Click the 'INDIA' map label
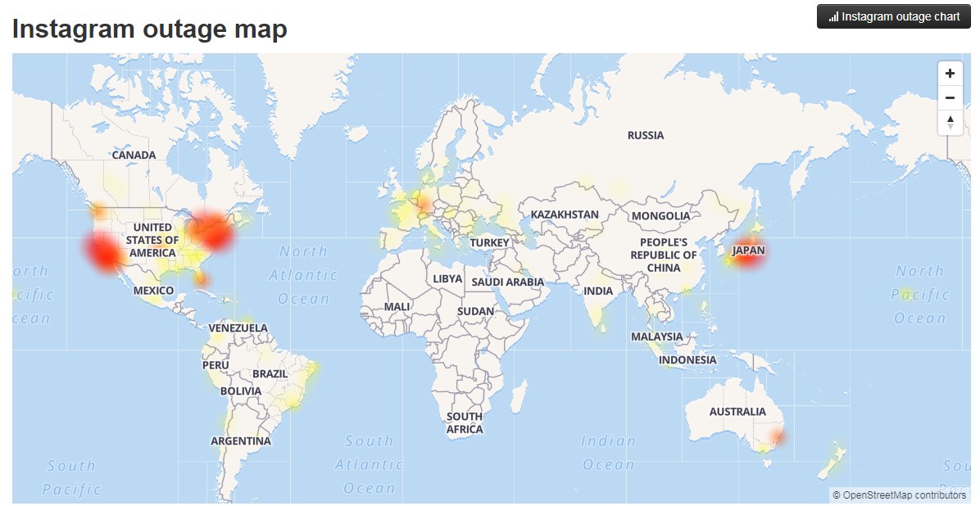Screen dimensions: 980x506 pos(598,291)
